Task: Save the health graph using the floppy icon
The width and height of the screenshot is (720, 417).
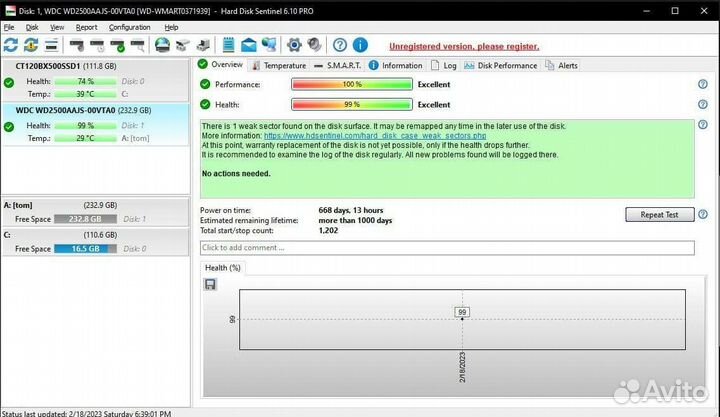Action: pos(210,285)
